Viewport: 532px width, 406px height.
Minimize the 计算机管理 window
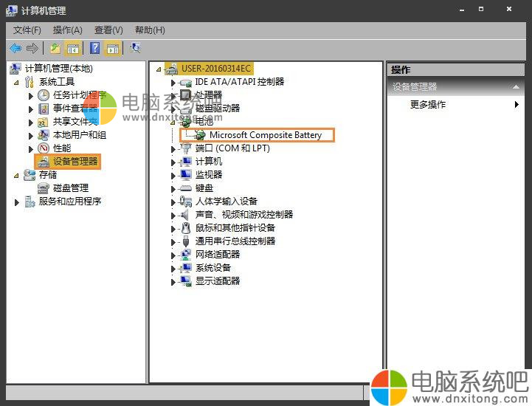462,10
